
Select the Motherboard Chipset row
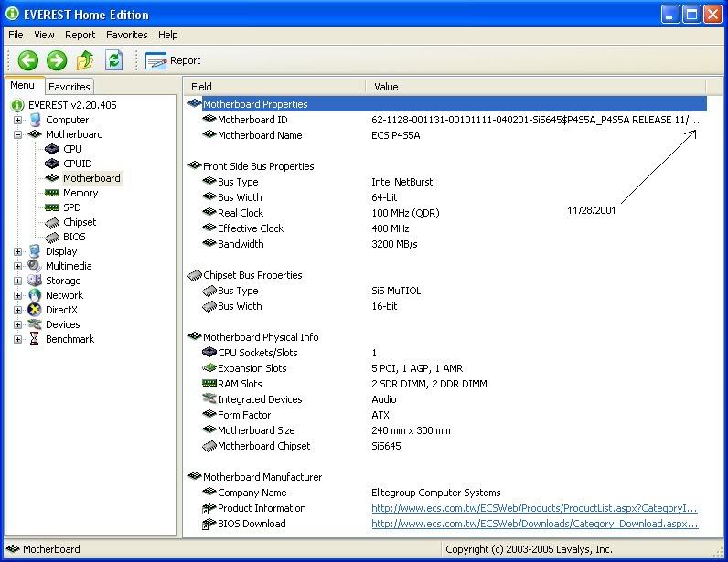tap(446, 446)
